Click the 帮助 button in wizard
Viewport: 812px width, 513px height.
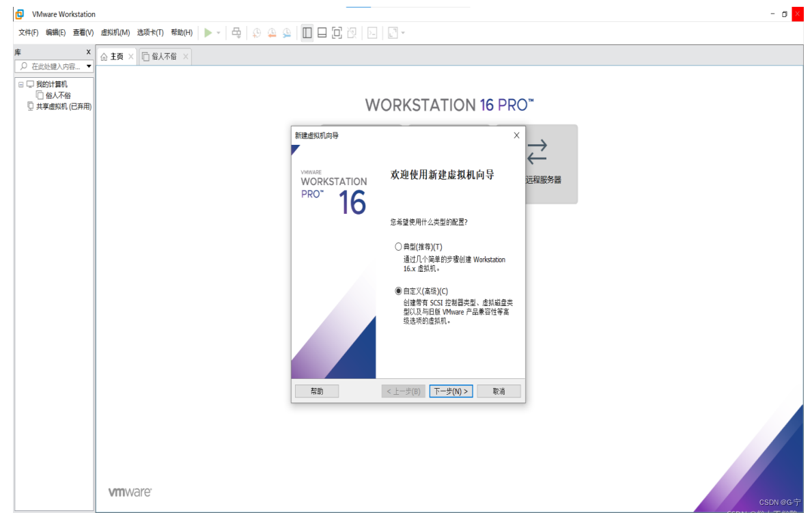(317, 391)
